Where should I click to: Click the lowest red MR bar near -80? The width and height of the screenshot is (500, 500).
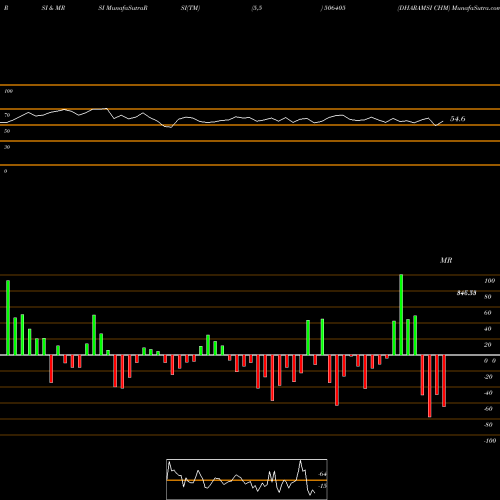[430, 386]
